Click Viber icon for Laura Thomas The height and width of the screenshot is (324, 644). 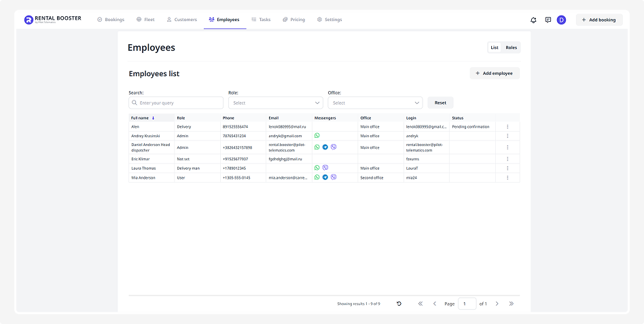(x=325, y=167)
